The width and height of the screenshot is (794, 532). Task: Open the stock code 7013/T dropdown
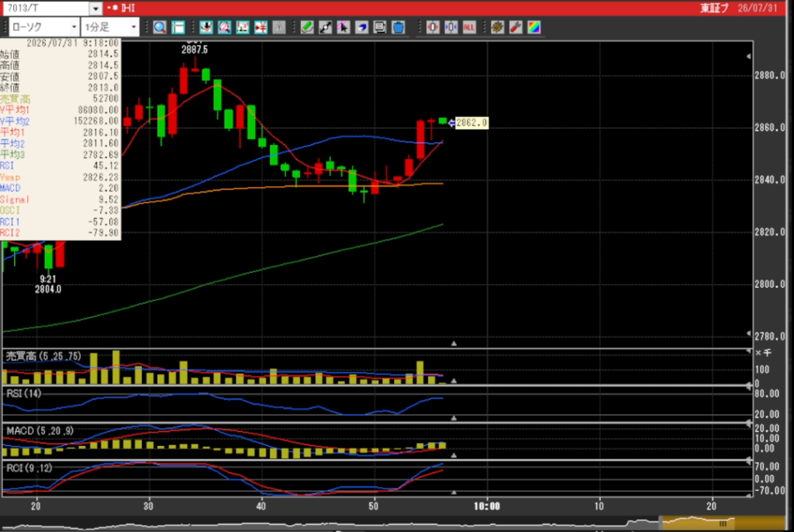(95, 8)
